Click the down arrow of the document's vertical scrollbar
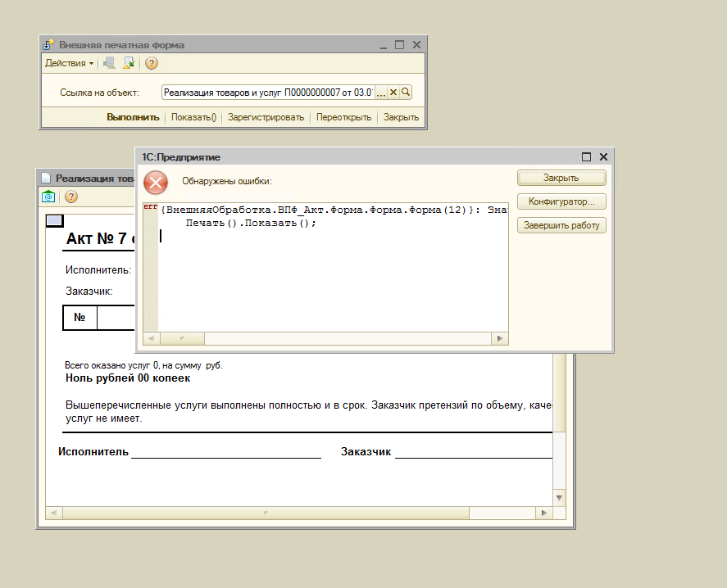727x588 pixels. (x=560, y=498)
